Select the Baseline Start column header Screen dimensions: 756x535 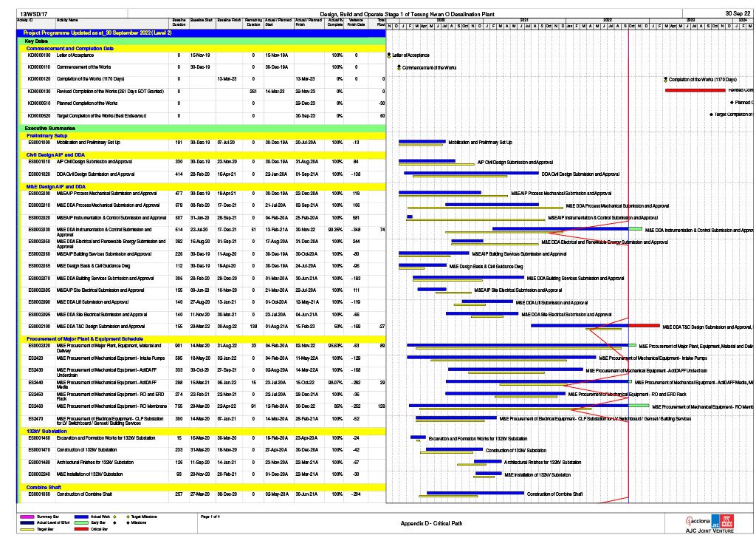point(202,20)
